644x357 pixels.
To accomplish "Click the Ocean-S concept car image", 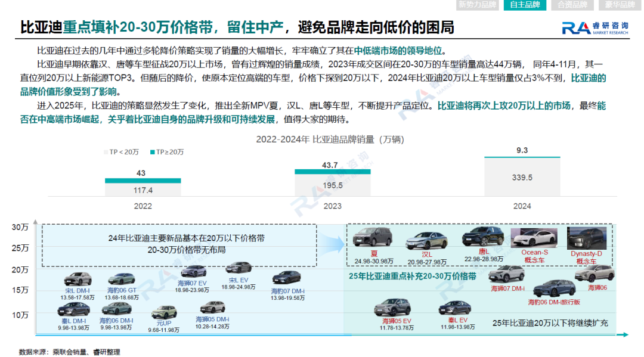I will [534, 238].
